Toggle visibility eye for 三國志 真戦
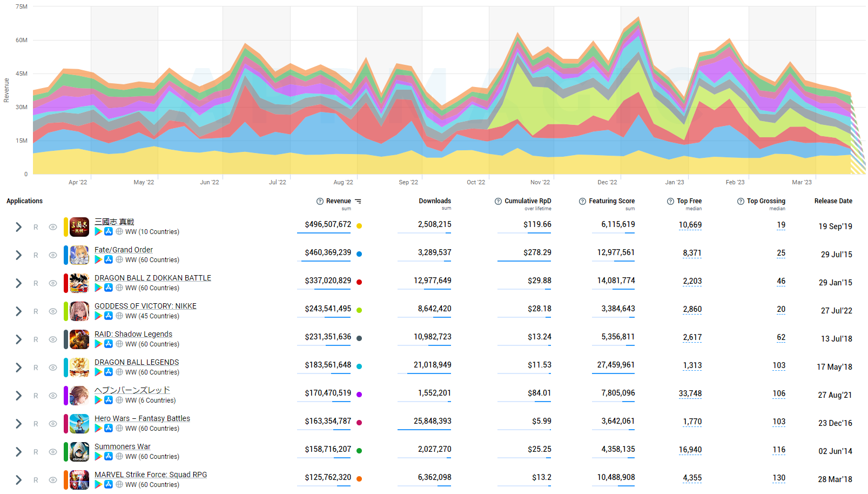 [53, 227]
